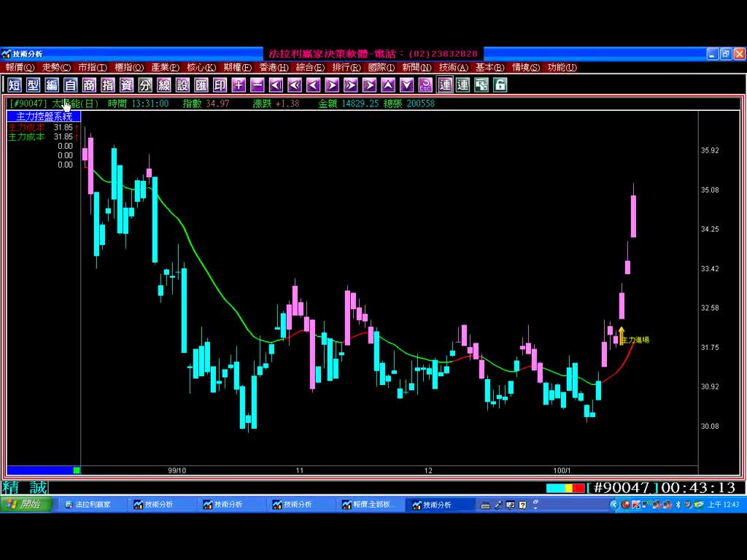The height and width of the screenshot is (560, 747).
Task: Open the 功能(U) menu
Action: pos(562,68)
